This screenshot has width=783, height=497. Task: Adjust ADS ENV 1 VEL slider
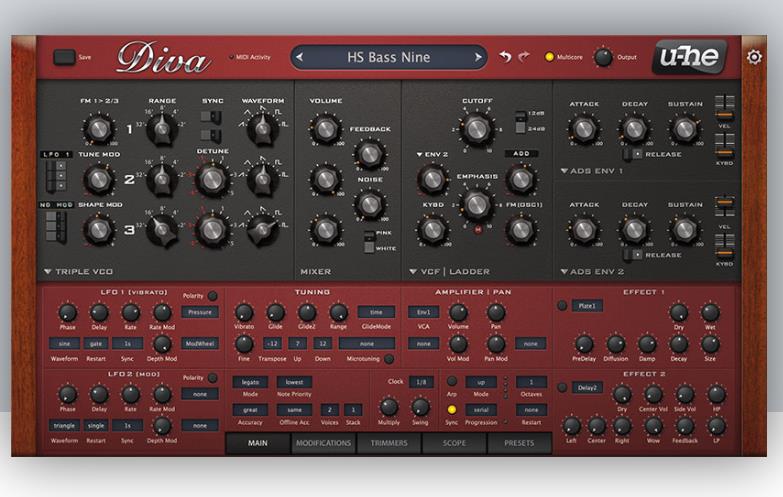[725, 107]
